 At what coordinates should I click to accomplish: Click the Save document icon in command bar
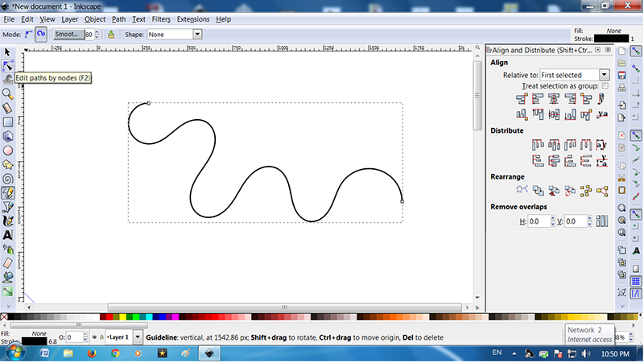[621, 76]
